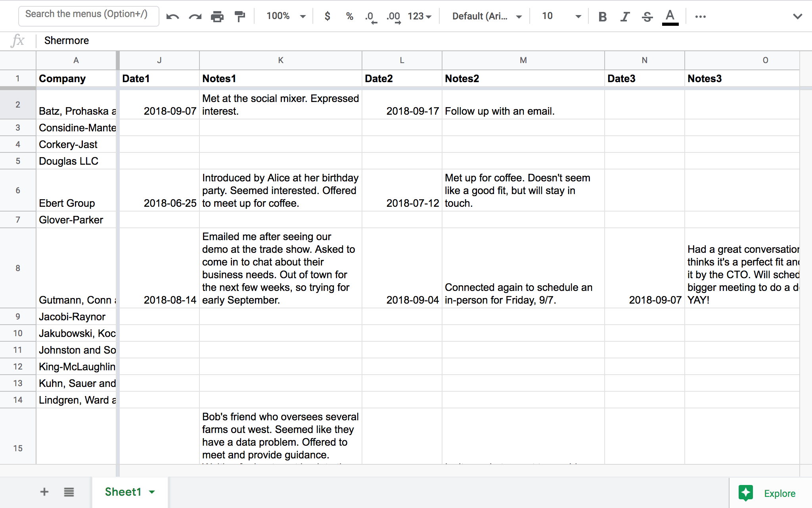The width and height of the screenshot is (812, 508).
Task: Select the Sheet1 tab
Action: pyautogui.click(x=123, y=492)
